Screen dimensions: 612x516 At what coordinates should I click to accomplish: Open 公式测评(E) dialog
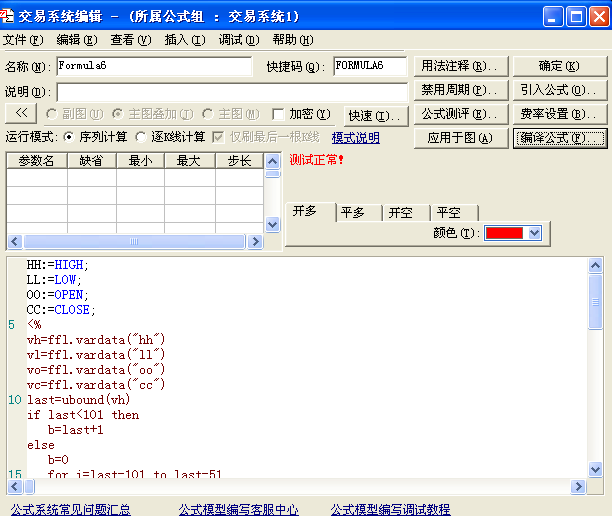461,114
